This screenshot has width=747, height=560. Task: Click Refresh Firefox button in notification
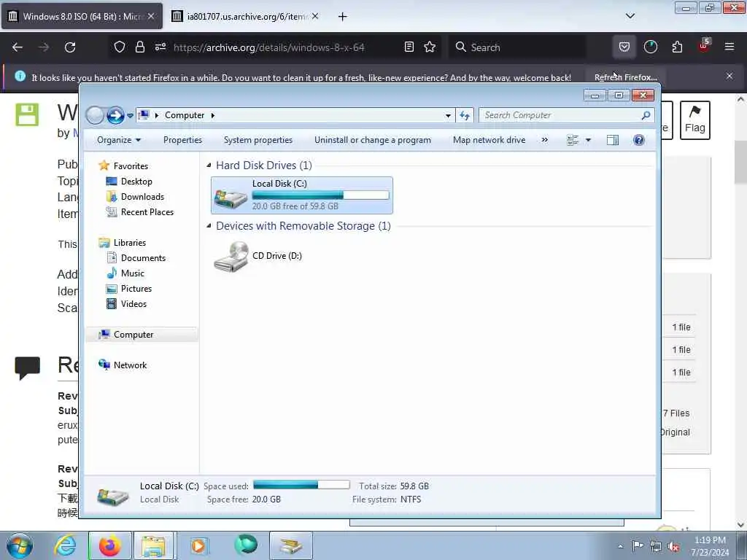click(x=625, y=77)
